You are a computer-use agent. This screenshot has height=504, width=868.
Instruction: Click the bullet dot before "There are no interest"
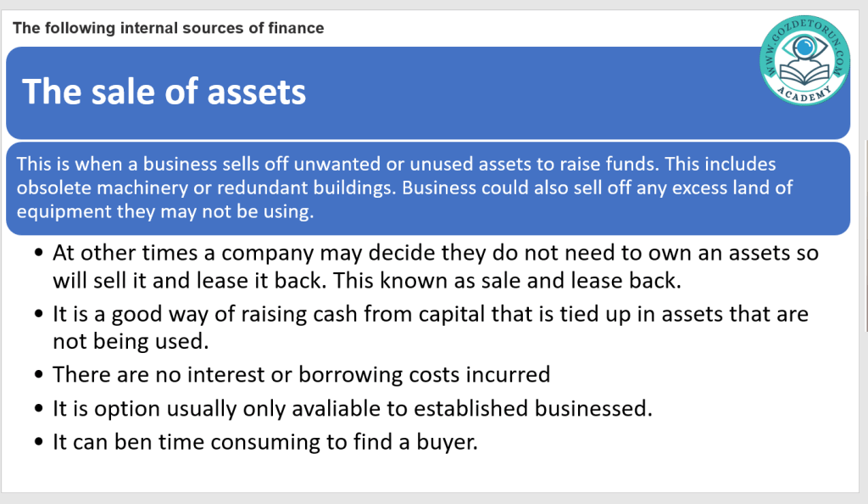coord(38,375)
